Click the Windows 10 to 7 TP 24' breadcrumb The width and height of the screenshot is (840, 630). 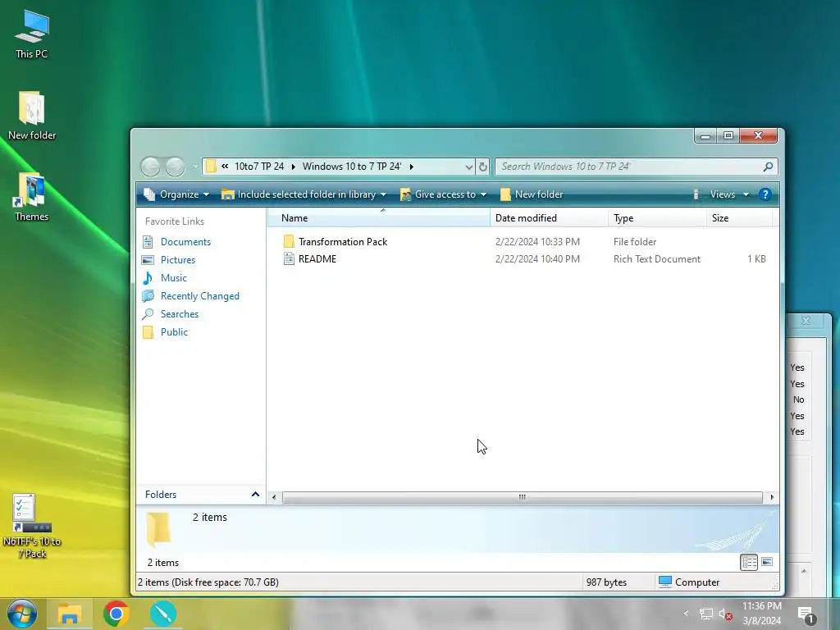tap(352, 167)
